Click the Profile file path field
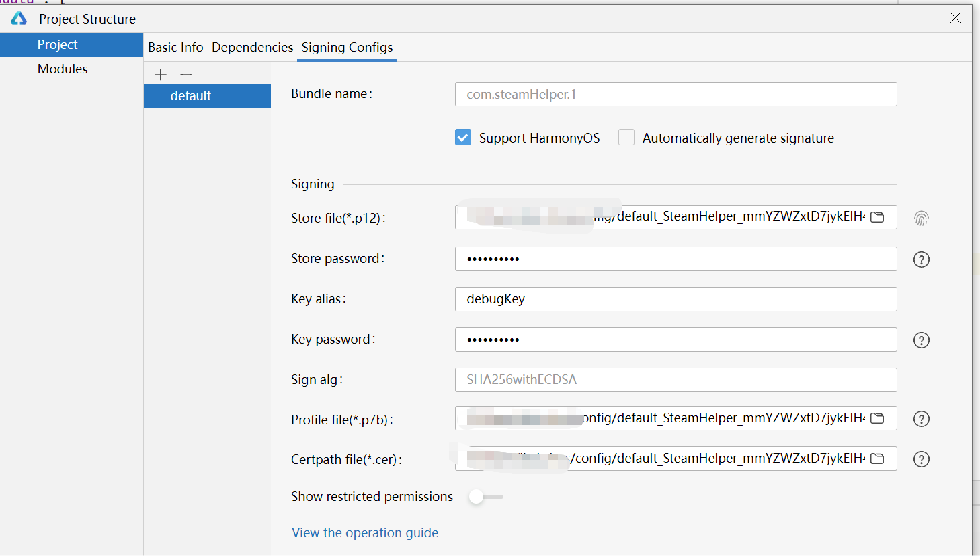980x556 pixels. point(676,418)
